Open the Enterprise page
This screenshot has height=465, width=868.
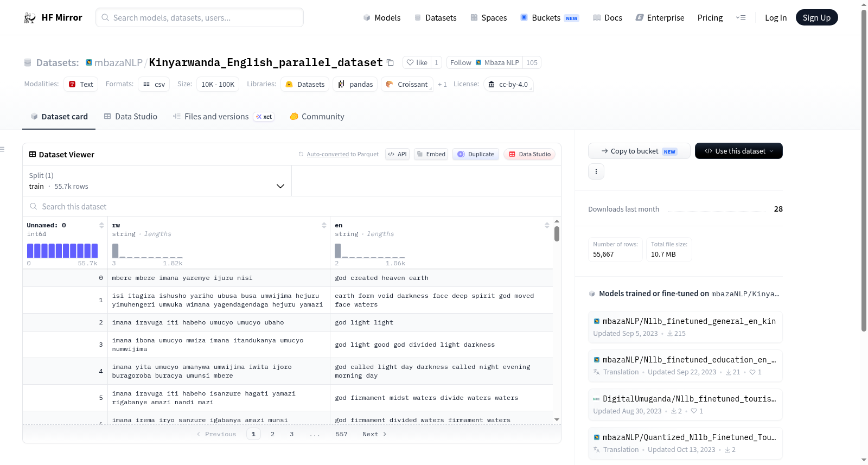pyautogui.click(x=660, y=18)
